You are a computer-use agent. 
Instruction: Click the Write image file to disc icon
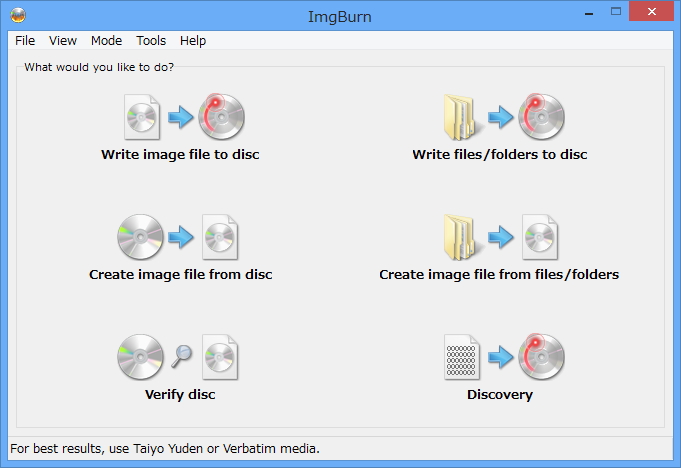184,116
